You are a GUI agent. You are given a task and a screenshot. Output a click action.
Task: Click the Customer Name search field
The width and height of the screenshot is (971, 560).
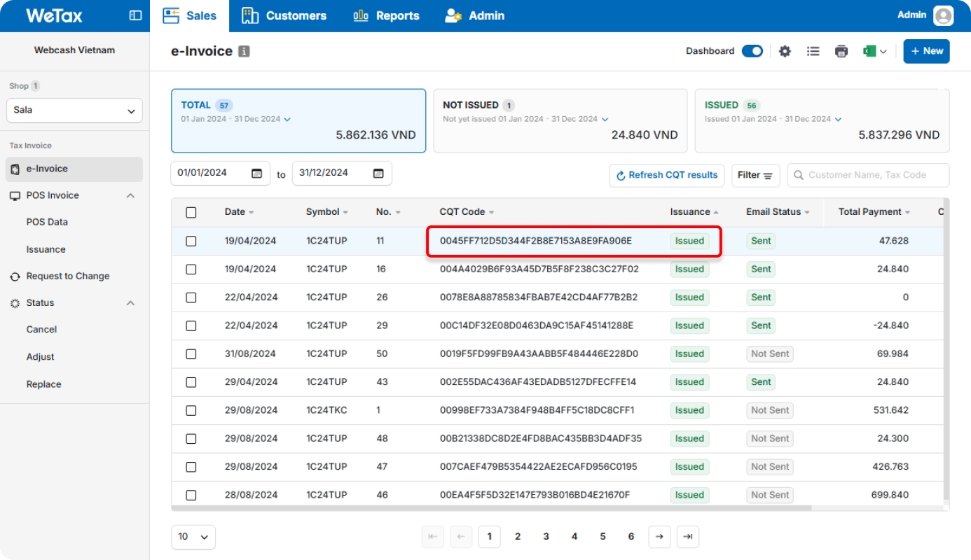(869, 176)
